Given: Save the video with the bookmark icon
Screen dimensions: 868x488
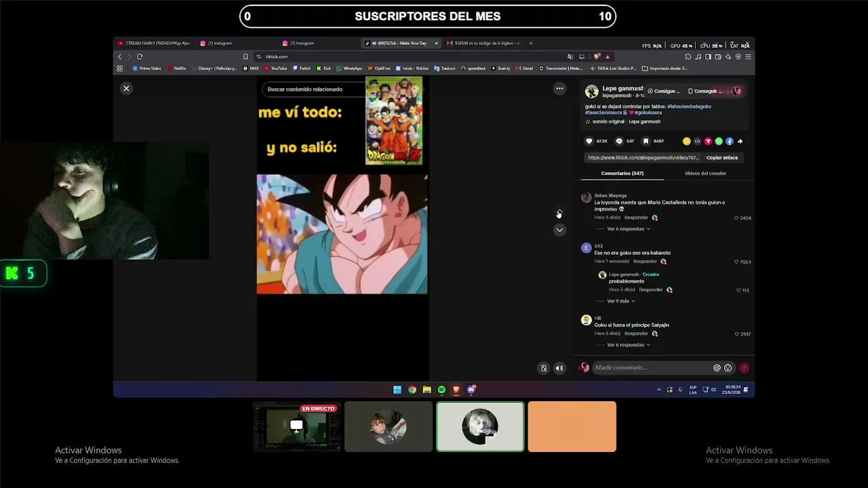Looking at the screenshot, I should pos(646,141).
